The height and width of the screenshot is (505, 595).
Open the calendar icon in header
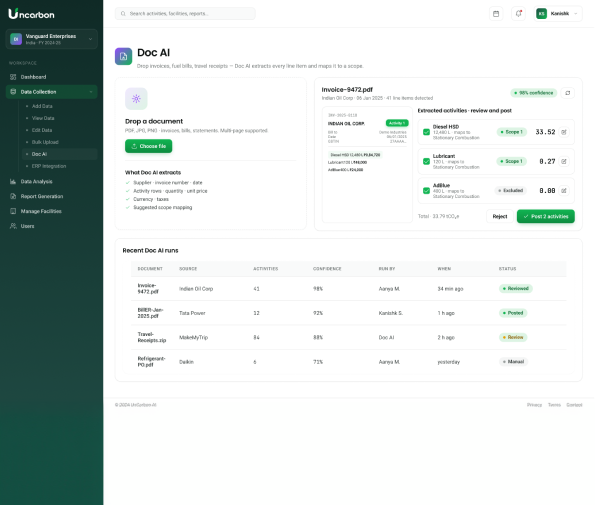pos(496,14)
